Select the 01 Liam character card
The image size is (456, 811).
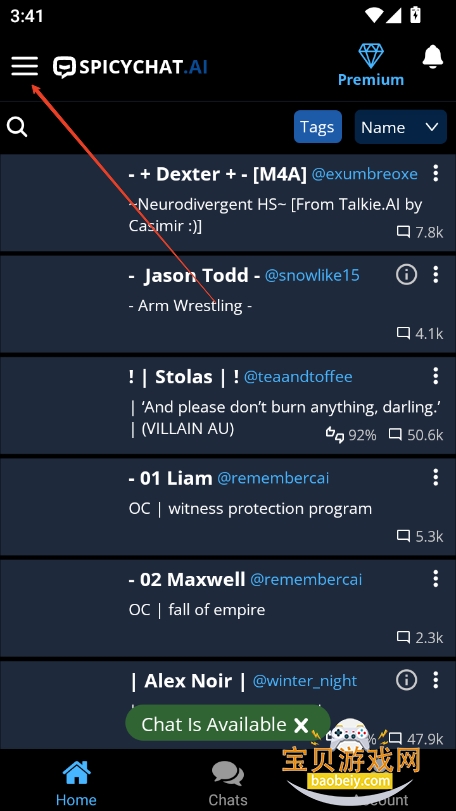tap(228, 507)
